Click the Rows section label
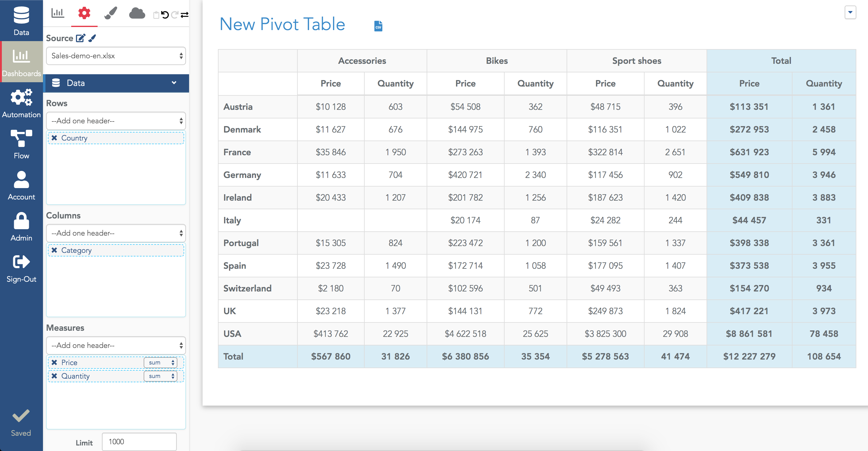This screenshot has width=868, height=451. pyautogui.click(x=56, y=103)
